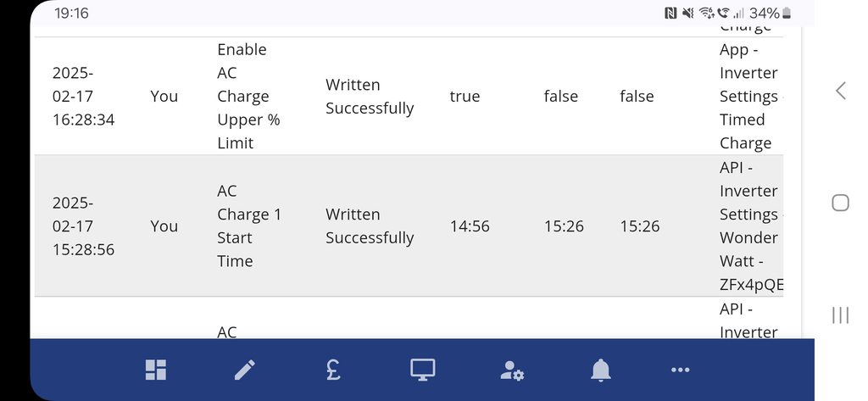The image size is (868, 401).
Task: Tap the 19:16 clock in status bar
Action: coord(72,14)
